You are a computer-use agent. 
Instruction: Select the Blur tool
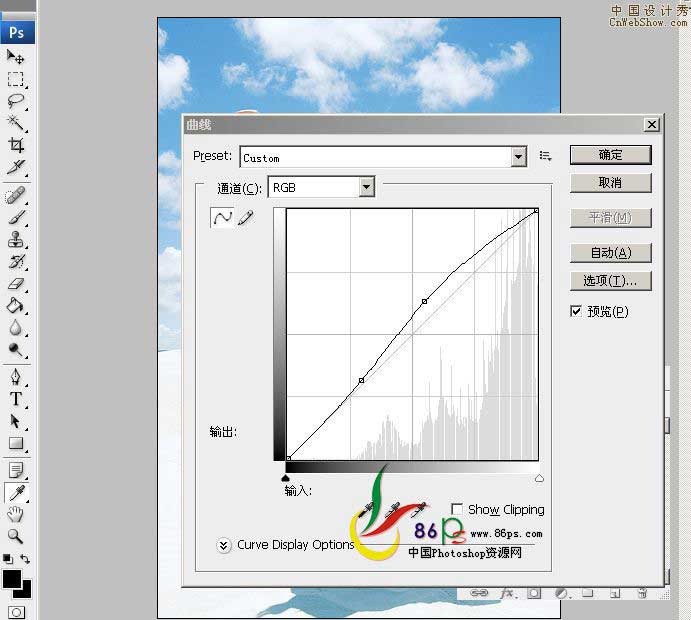(16, 328)
